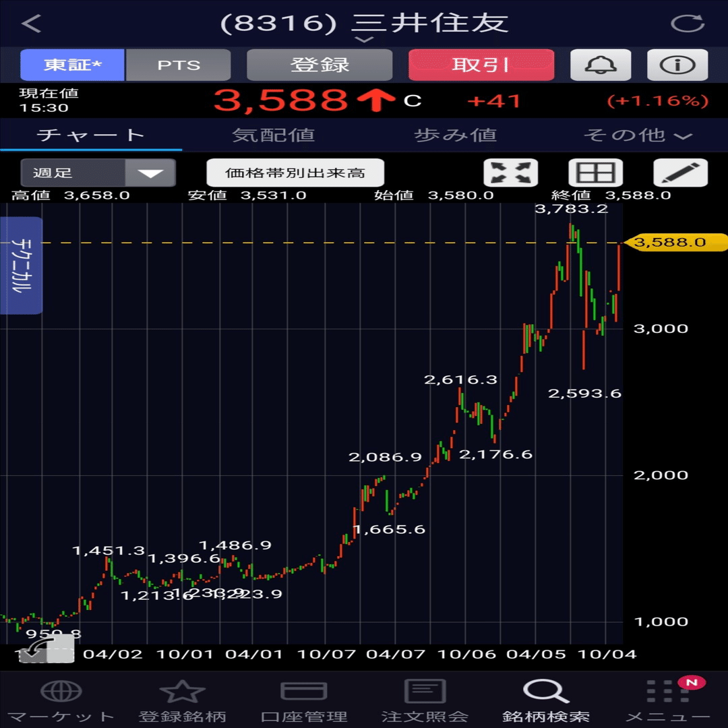
Task: Tap the 登録 button
Action: tap(320, 65)
